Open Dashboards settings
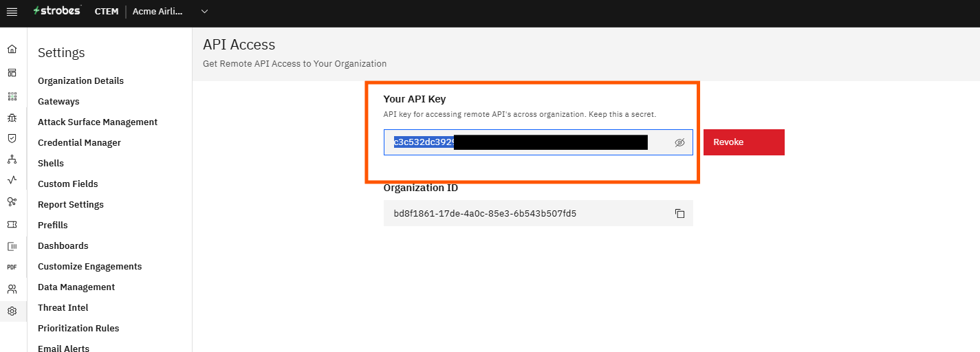Viewport: 980px width, 352px height. point(63,245)
